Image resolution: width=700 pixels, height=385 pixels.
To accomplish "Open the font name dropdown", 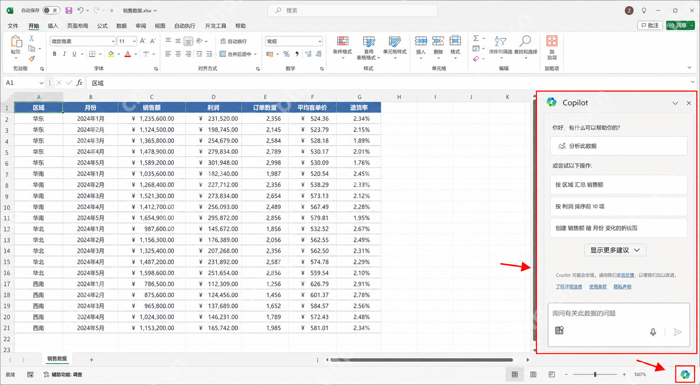I will point(113,41).
